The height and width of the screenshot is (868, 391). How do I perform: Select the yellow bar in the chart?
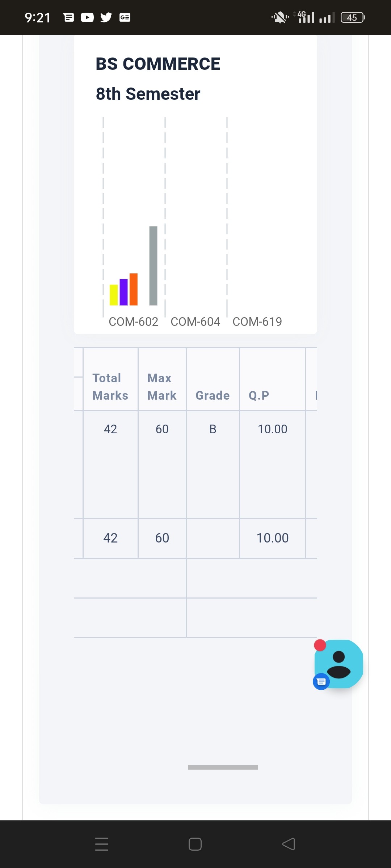tap(114, 295)
